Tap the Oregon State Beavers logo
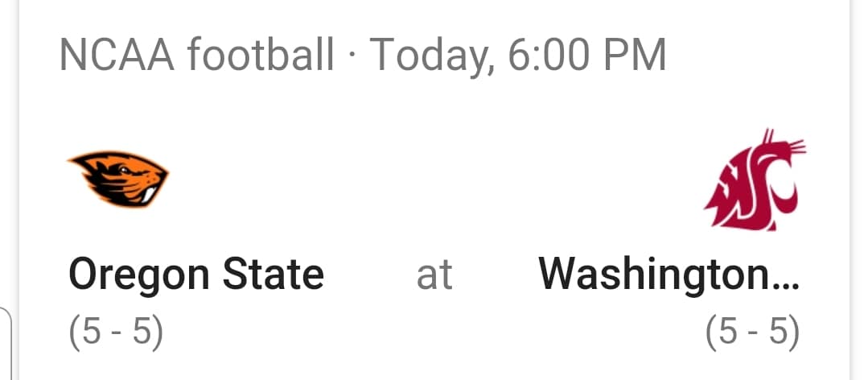The height and width of the screenshot is (380, 868). [x=118, y=178]
